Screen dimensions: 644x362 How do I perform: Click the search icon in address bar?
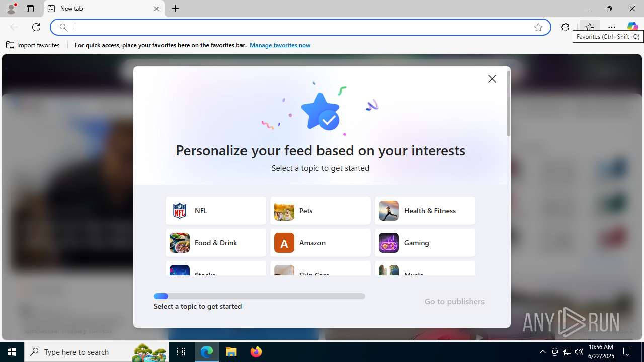(63, 27)
